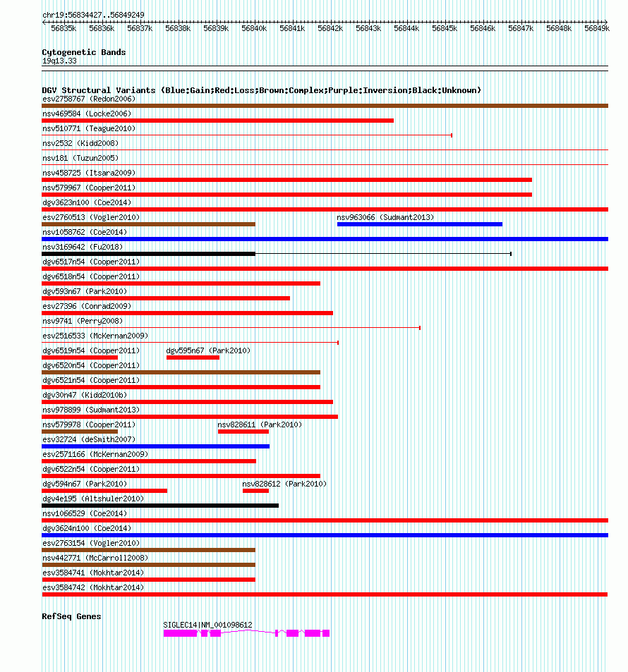Select the blue esv32724 gain bar
Viewport: 628px width, 672px height.
tap(156, 446)
